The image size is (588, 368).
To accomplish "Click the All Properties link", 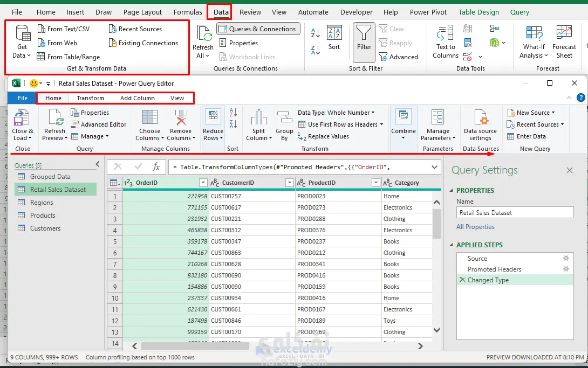I will [475, 227].
